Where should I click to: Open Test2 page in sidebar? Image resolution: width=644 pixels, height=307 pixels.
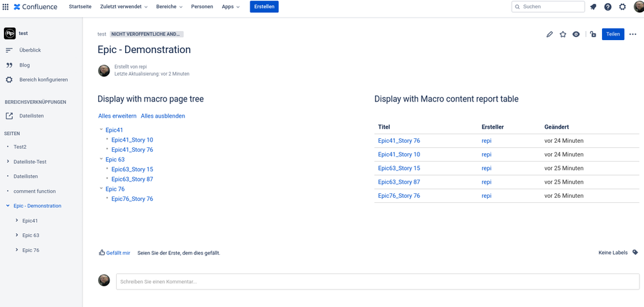coord(20,147)
